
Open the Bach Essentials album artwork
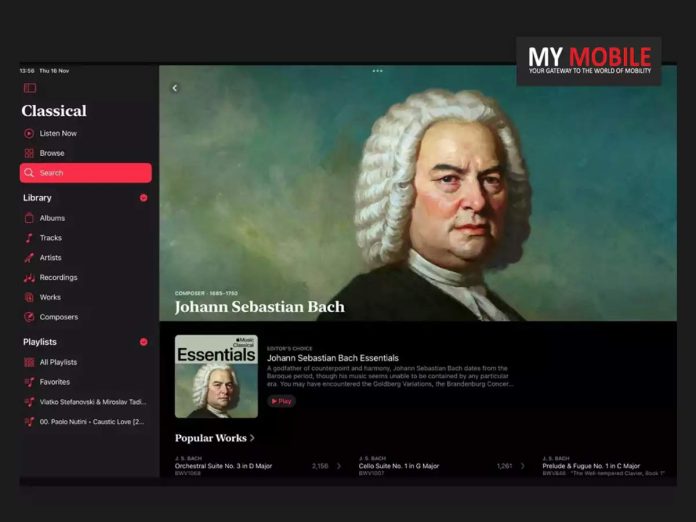216,376
